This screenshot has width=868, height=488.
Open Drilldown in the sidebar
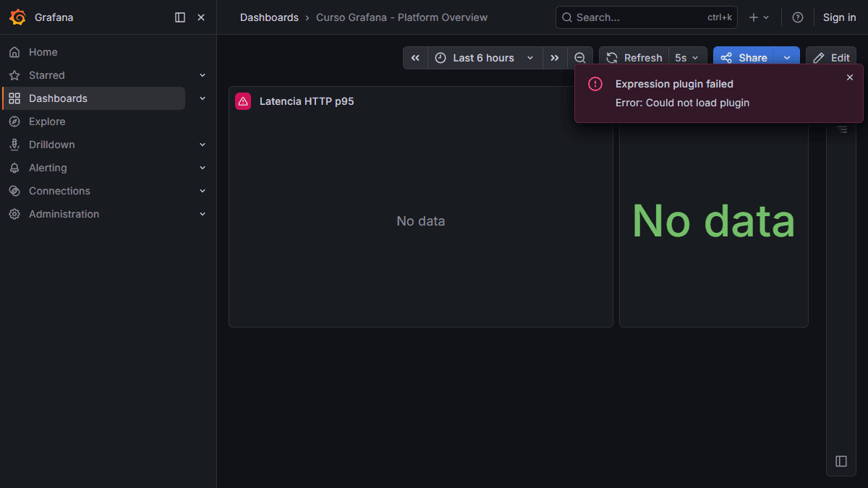click(52, 145)
